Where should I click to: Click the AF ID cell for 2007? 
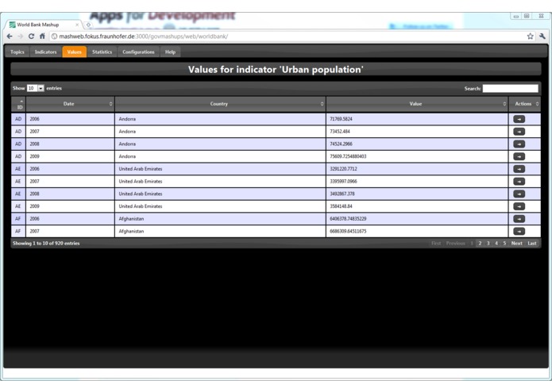pos(18,232)
